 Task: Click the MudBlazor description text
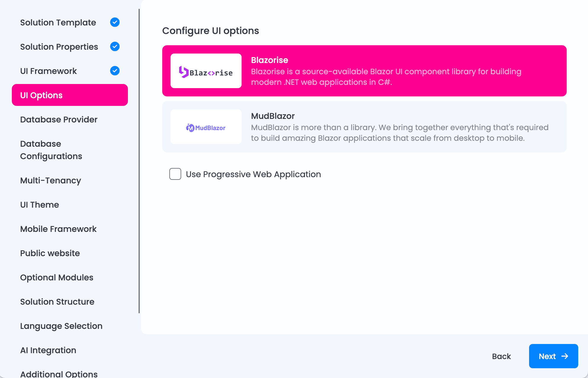tap(400, 133)
